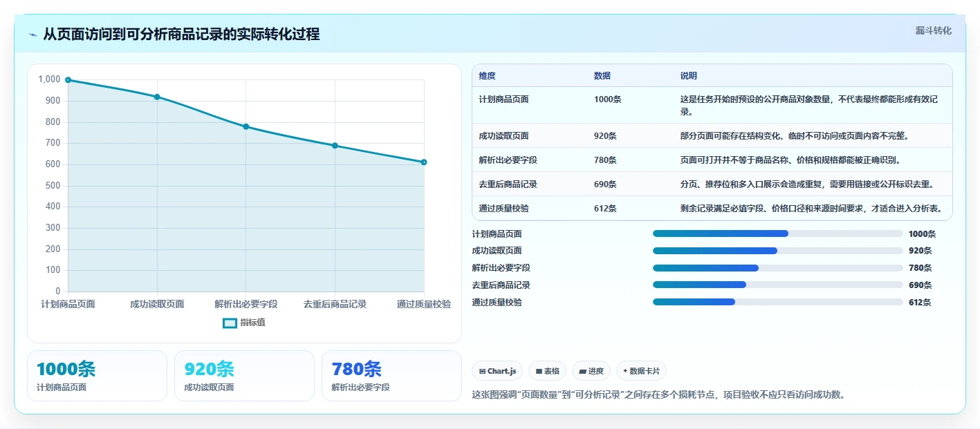The image size is (980, 429).
Task: Click the 维度 column header
Action: (487, 76)
